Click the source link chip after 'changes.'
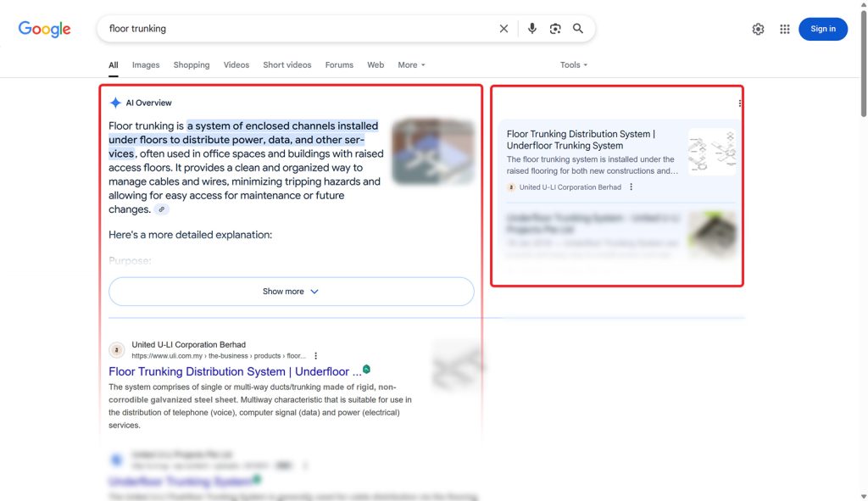This screenshot has width=868, height=501. click(x=161, y=210)
